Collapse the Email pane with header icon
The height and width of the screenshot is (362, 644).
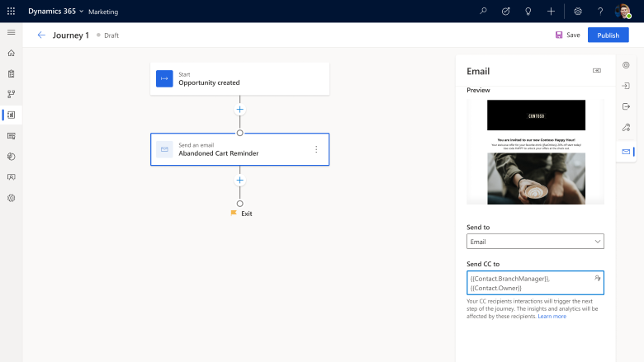[x=597, y=71]
